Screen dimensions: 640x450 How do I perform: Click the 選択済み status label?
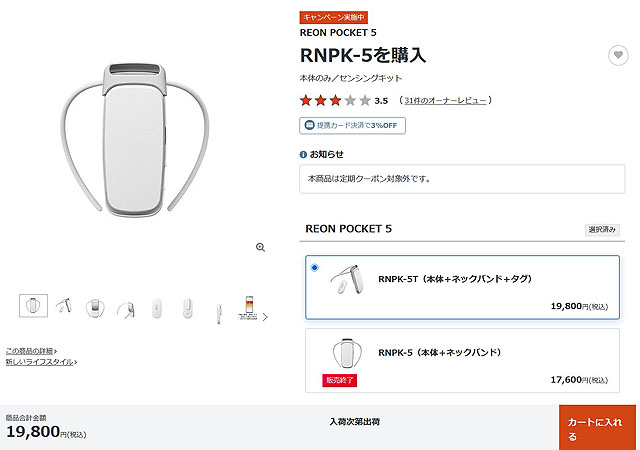pos(602,230)
